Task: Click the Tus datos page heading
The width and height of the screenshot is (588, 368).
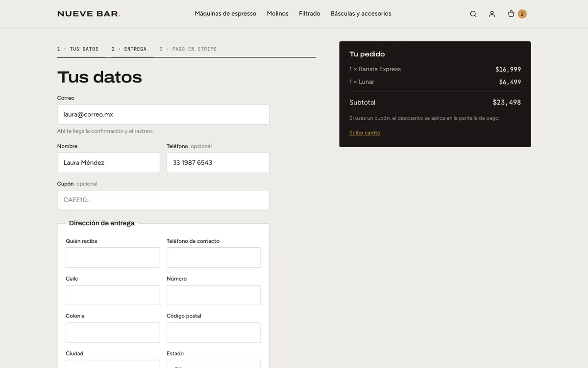Action: click(99, 77)
